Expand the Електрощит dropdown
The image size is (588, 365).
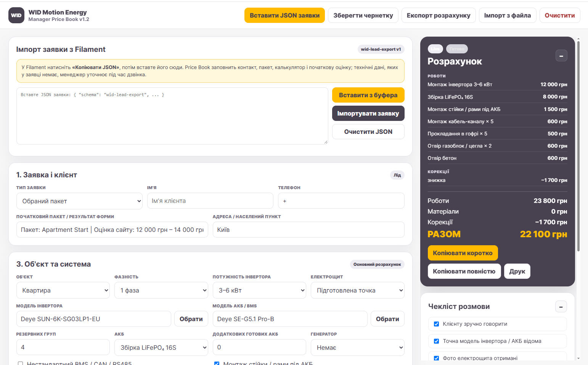358,290
